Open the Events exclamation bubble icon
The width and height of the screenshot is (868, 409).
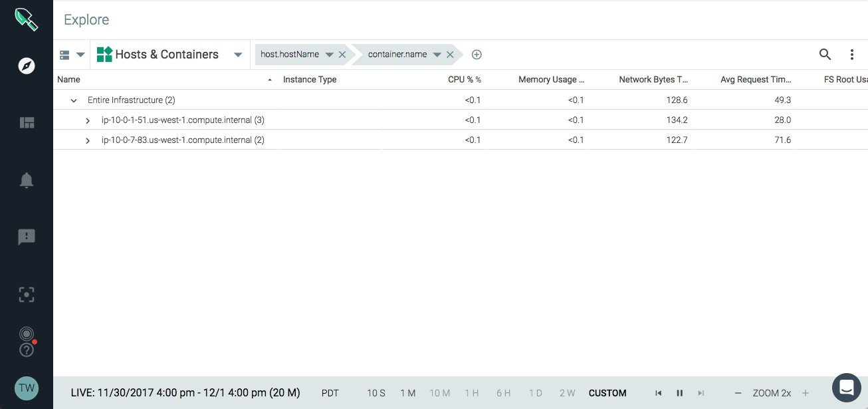coord(27,237)
